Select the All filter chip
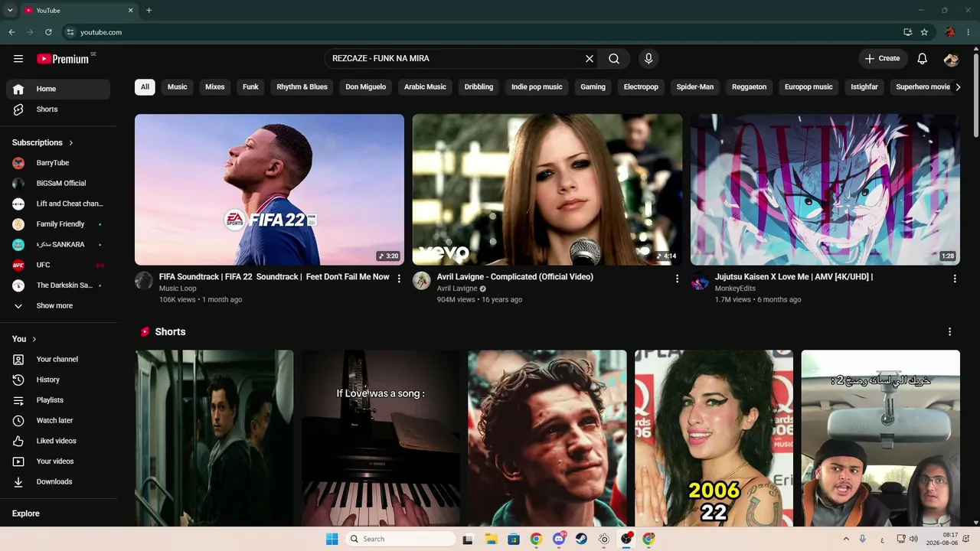Screen dimensions: 980x551 (x=145, y=87)
